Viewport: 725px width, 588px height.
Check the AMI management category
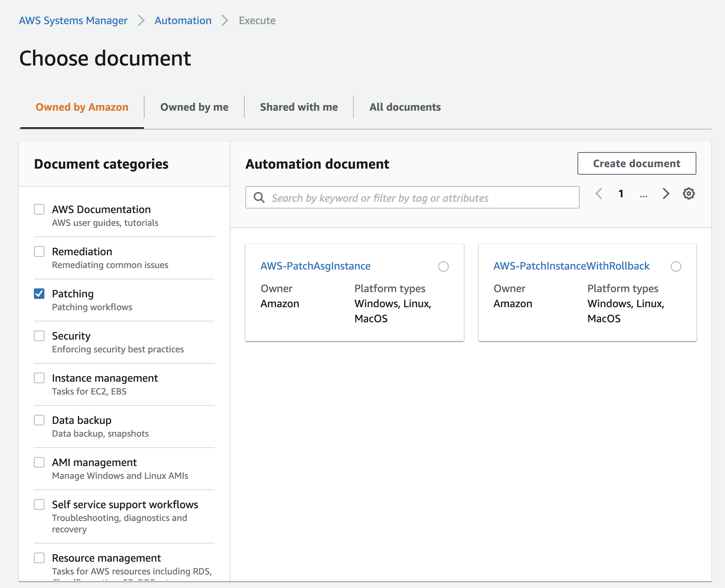39,462
